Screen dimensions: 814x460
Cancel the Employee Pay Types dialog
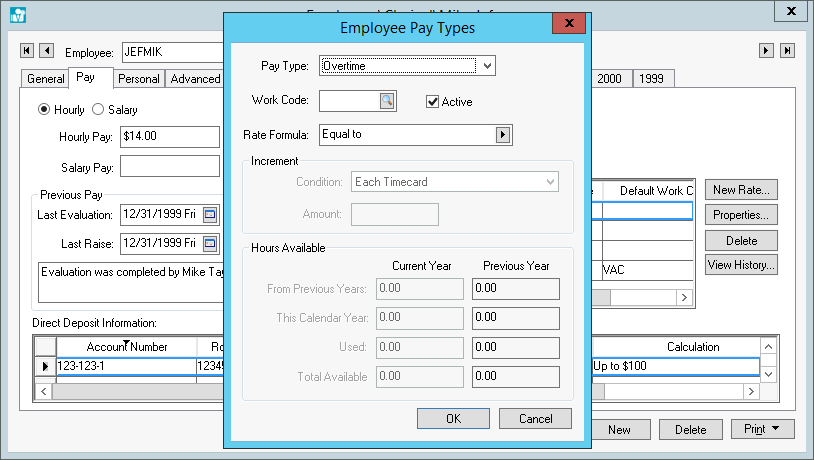(x=534, y=418)
